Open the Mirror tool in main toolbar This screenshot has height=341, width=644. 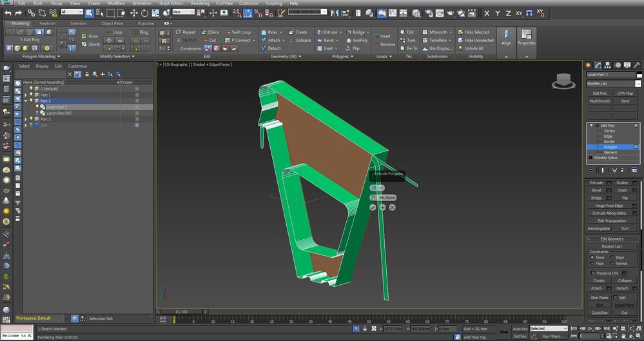(335, 13)
